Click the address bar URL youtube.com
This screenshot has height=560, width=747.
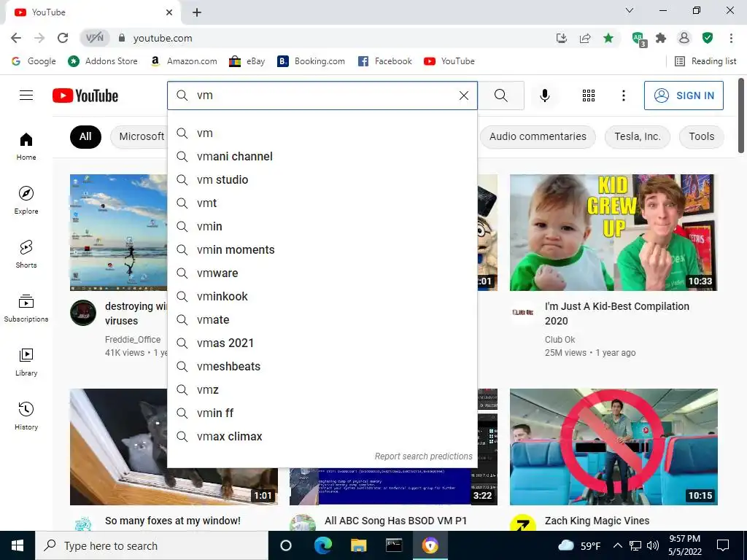click(x=163, y=38)
